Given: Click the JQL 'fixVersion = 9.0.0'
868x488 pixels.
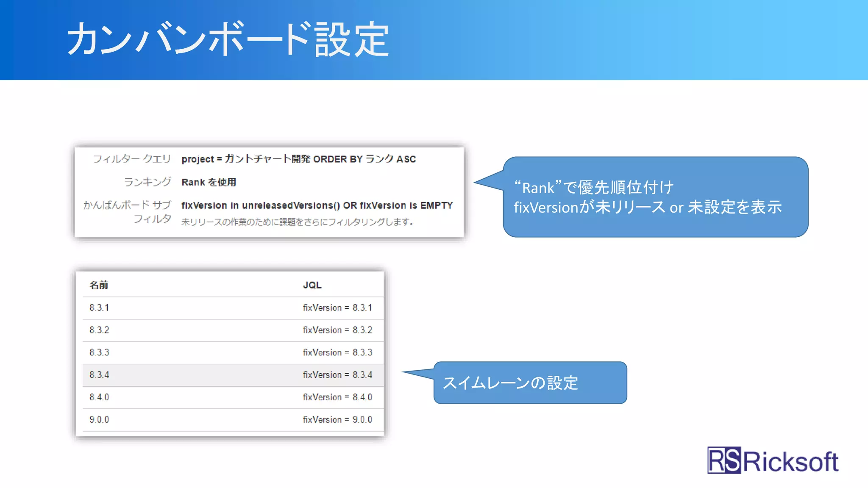Looking at the screenshot, I should pos(337,420).
